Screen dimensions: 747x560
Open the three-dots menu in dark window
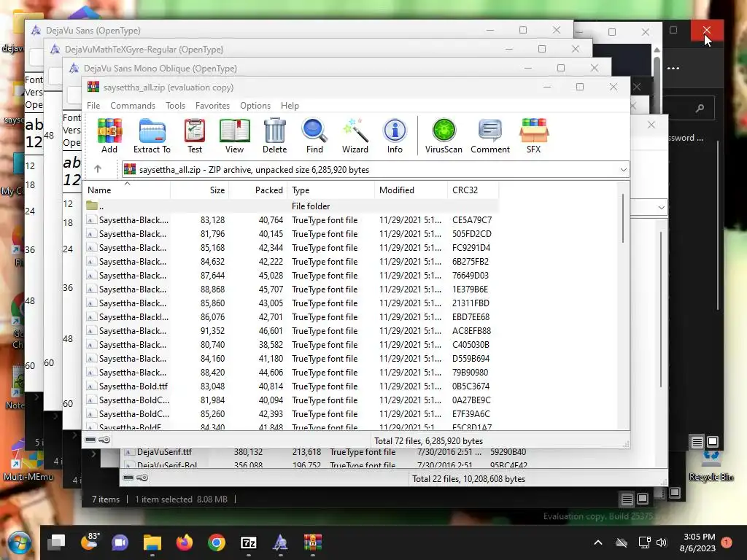pos(673,68)
